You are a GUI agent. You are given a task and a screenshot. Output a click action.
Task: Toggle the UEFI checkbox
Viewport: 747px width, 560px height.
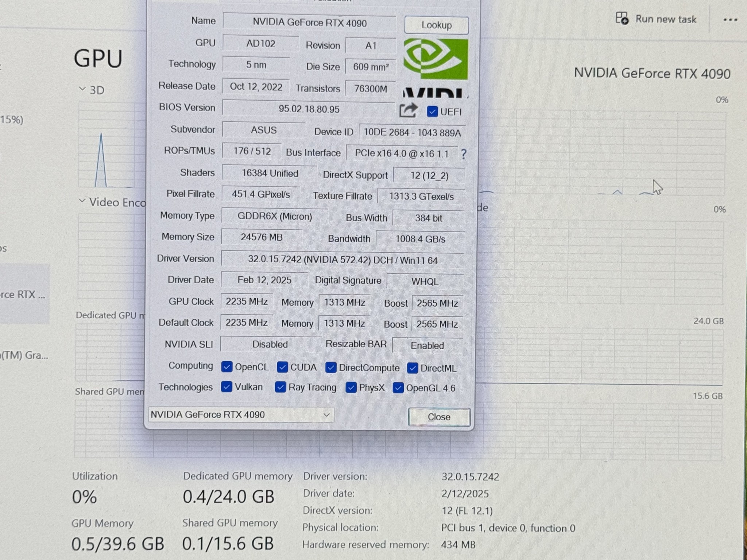(x=432, y=112)
